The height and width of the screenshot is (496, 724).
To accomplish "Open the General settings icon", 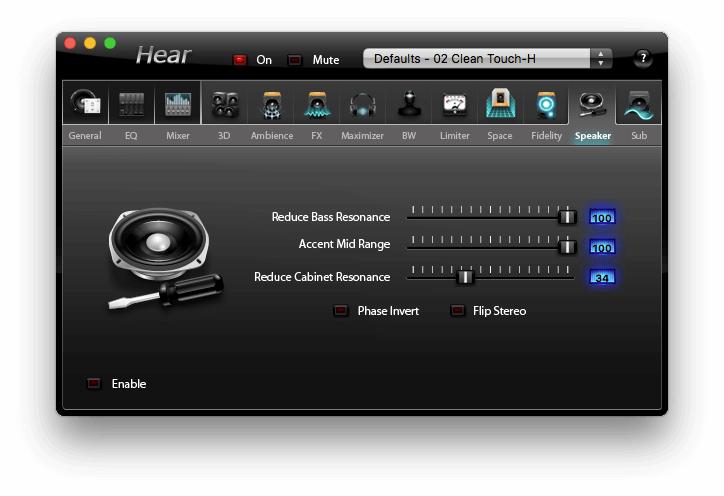I will 85,104.
